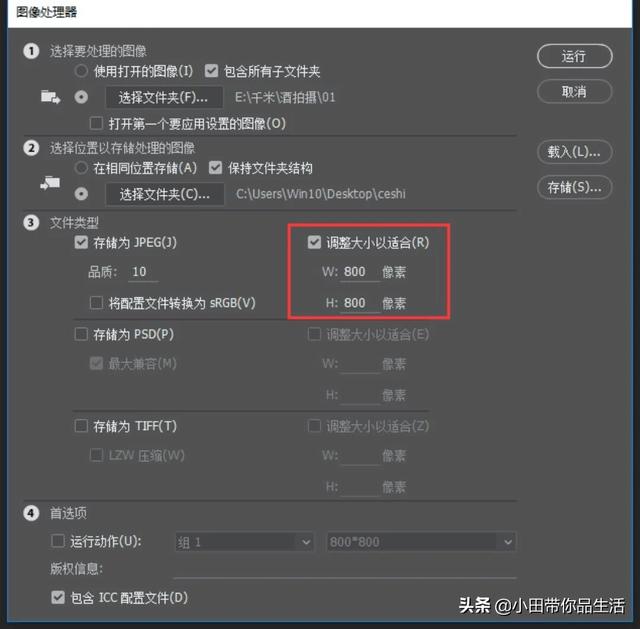640x629 pixels.
Task: Enable 打开第一个要应用设置的图像(O) checkbox
Action: click(x=96, y=123)
